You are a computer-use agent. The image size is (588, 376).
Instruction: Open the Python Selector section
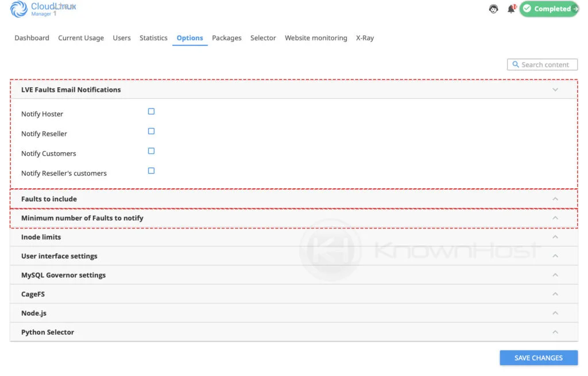point(555,332)
